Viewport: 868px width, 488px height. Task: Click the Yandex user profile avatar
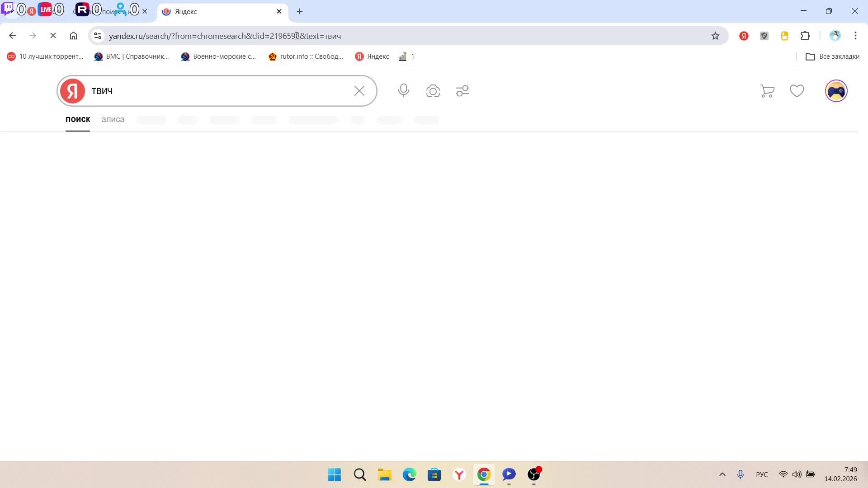click(x=836, y=91)
